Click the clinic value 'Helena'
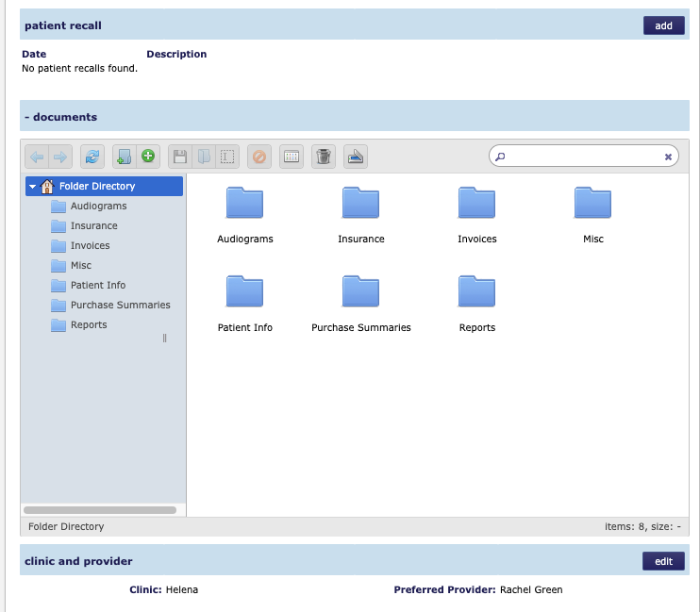700x612 pixels. click(182, 589)
